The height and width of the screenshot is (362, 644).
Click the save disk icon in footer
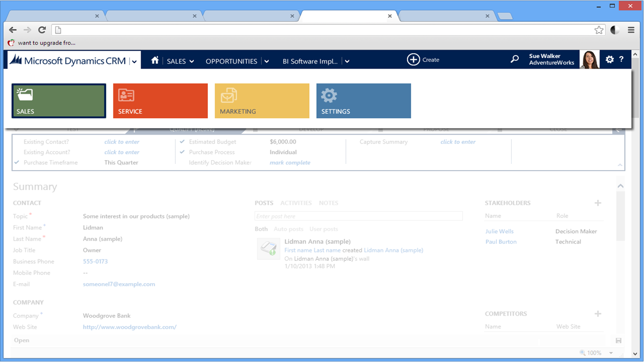618,340
